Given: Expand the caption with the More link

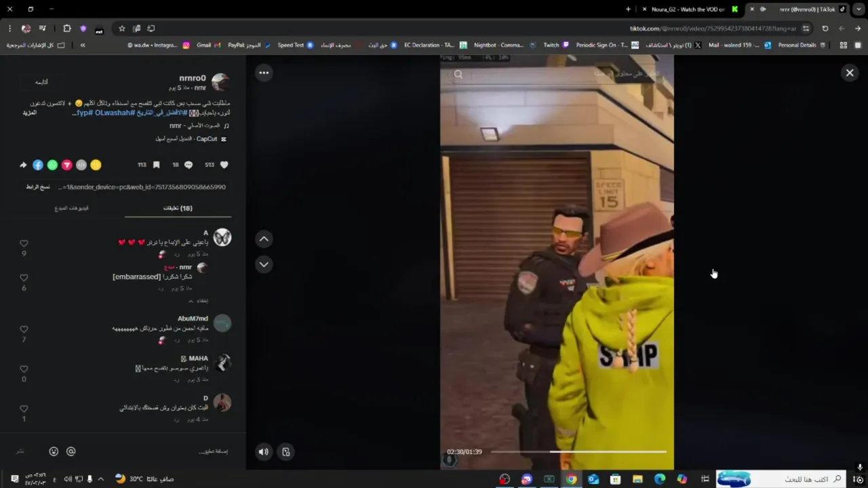Looking at the screenshot, I should (29, 113).
